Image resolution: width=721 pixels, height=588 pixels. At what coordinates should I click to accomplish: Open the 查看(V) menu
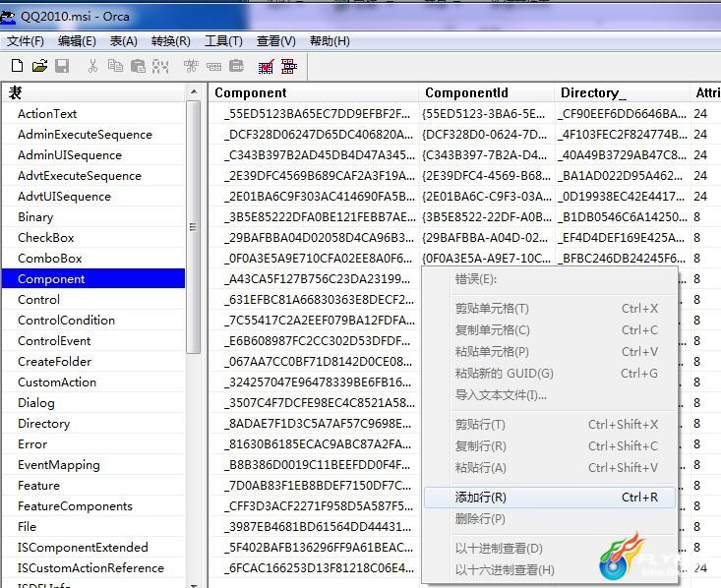point(275,41)
